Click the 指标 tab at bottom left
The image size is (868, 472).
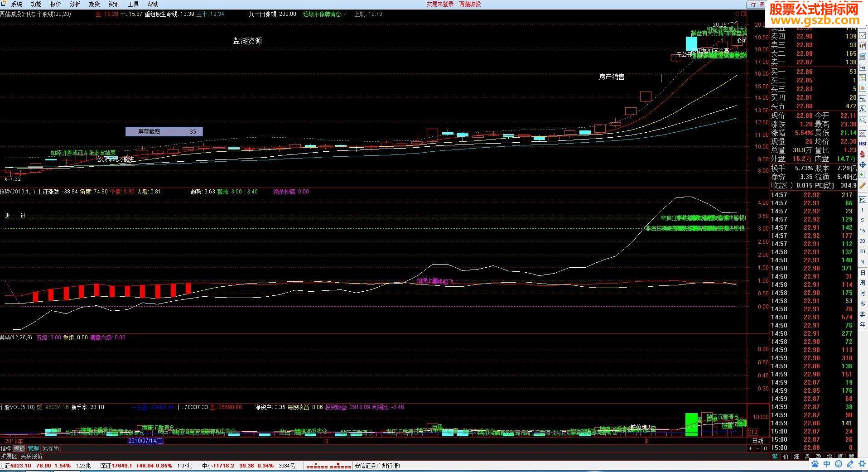click(x=6, y=448)
